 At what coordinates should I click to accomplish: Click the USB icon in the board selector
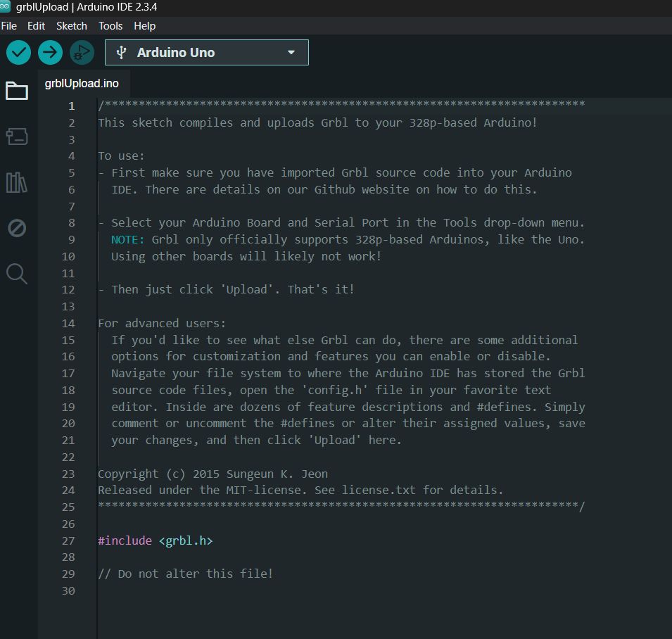[121, 53]
